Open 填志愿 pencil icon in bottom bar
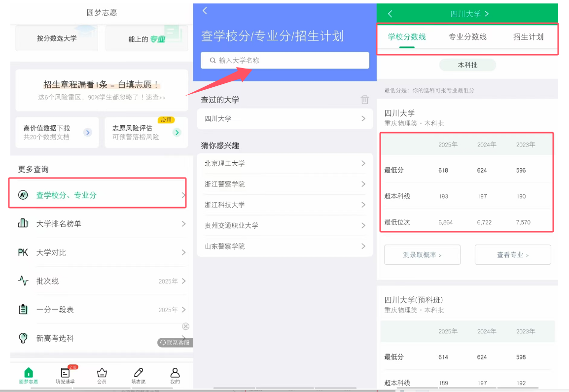 (x=139, y=374)
